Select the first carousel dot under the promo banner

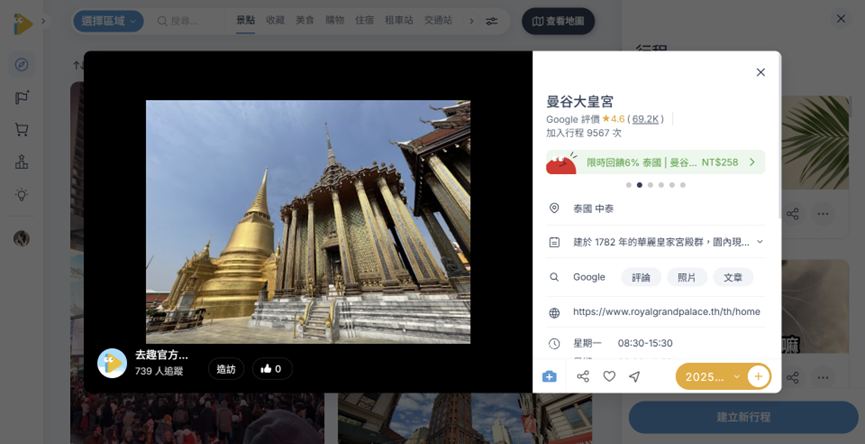click(x=628, y=185)
